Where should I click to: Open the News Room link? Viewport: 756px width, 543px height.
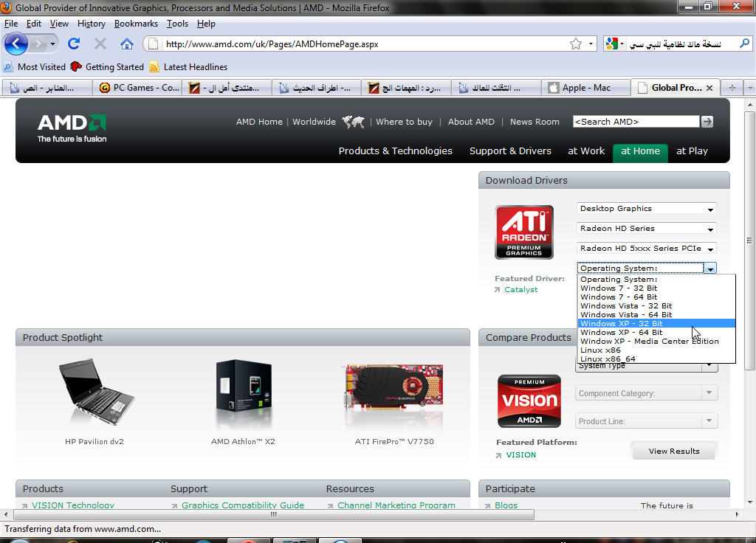pyautogui.click(x=535, y=122)
